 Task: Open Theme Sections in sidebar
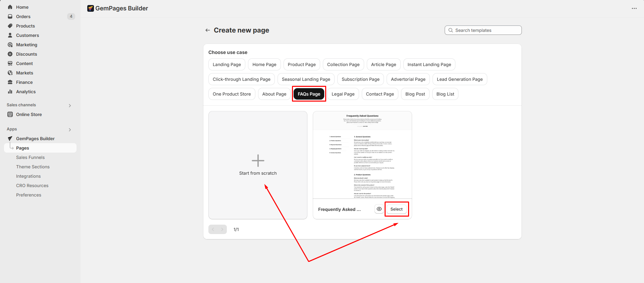pos(33,167)
